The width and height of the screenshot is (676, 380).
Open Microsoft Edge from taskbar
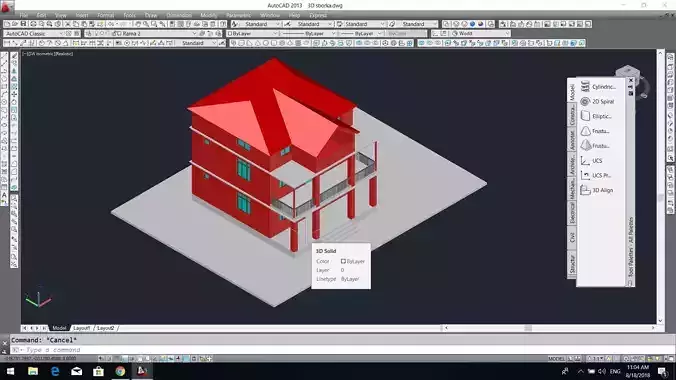(x=55, y=371)
